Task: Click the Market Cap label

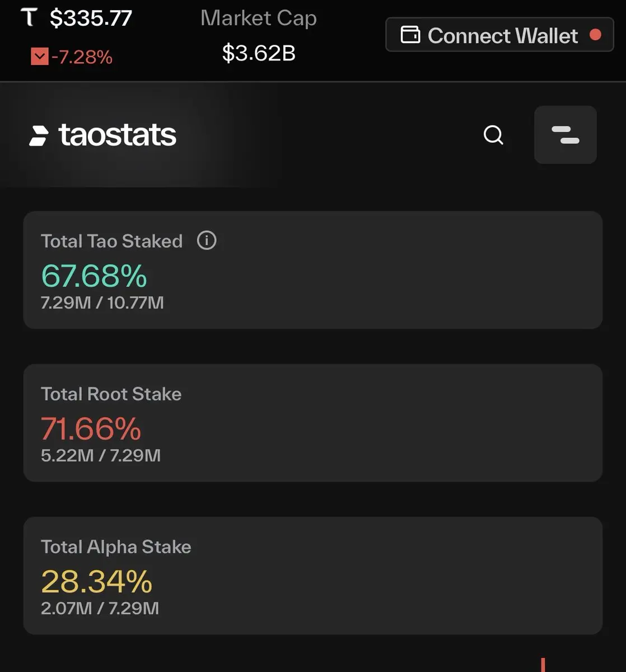Action: point(259,18)
